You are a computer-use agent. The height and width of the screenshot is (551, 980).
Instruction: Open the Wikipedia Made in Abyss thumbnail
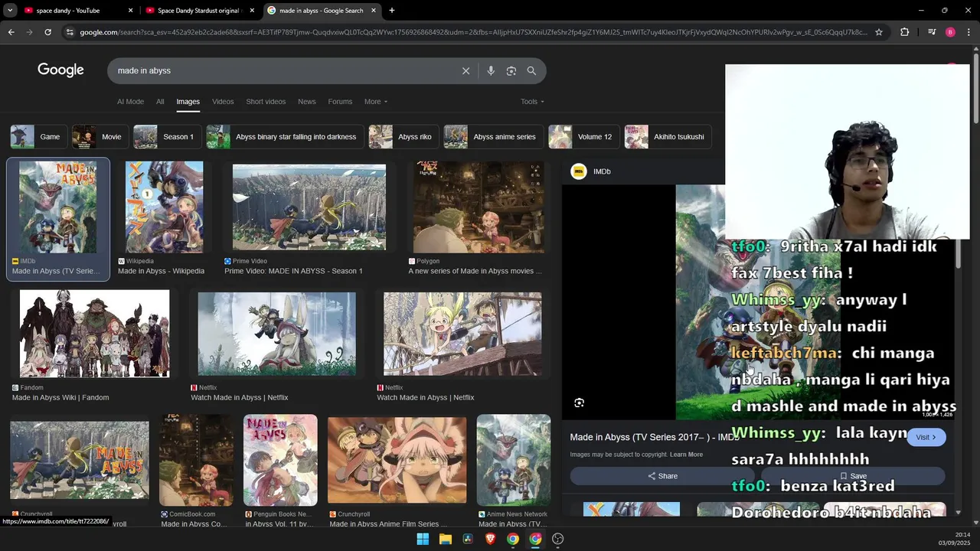pos(164,207)
